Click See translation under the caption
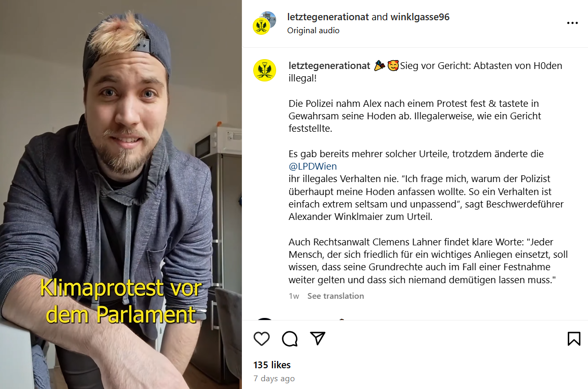The image size is (588, 389). (x=336, y=296)
